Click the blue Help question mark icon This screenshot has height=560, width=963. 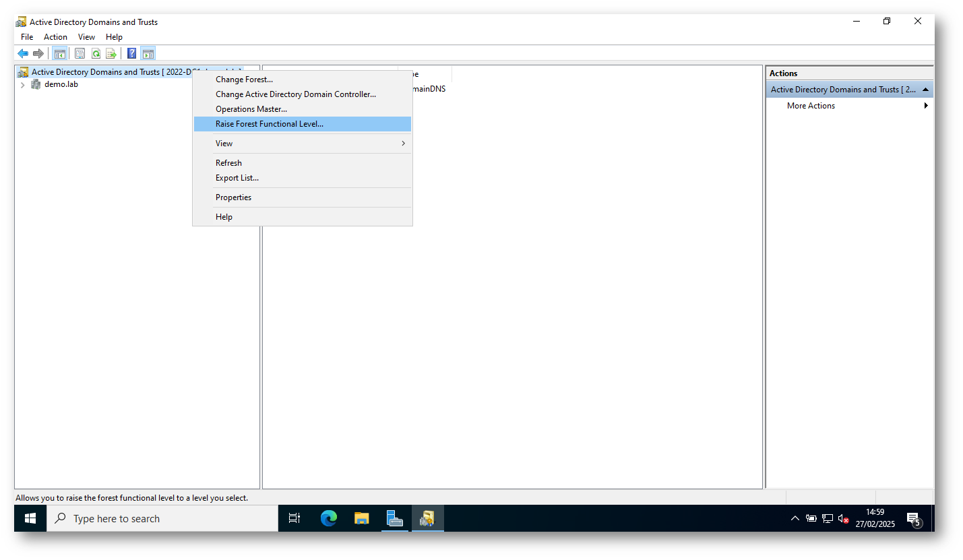pos(132,53)
